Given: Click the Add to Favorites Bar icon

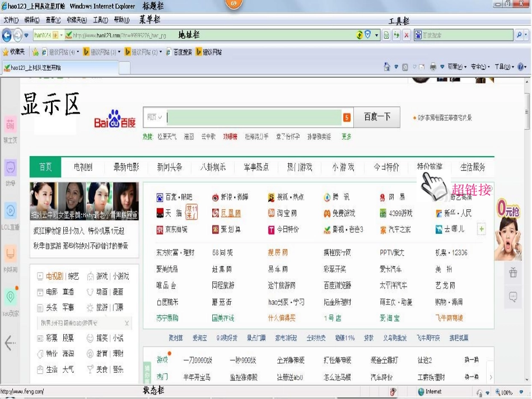Looking at the screenshot, I should (35, 52).
